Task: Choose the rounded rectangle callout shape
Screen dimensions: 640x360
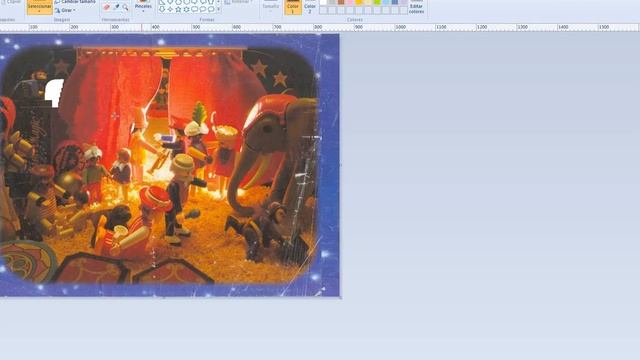Action: coord(195,9)
